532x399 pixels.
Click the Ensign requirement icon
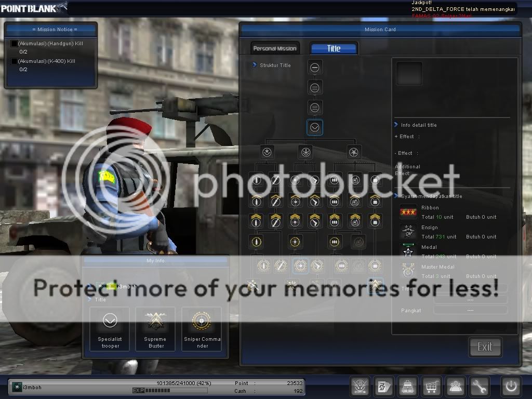408,232
